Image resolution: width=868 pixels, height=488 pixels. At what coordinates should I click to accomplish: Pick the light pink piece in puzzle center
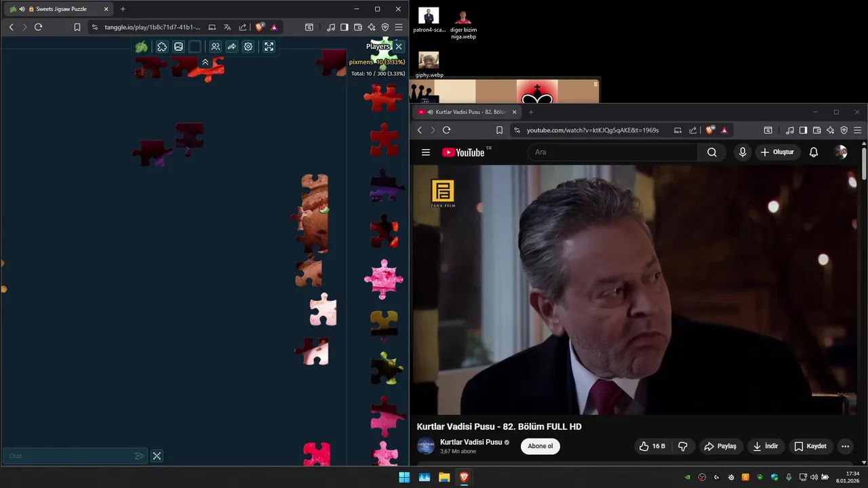coord(323,309)
